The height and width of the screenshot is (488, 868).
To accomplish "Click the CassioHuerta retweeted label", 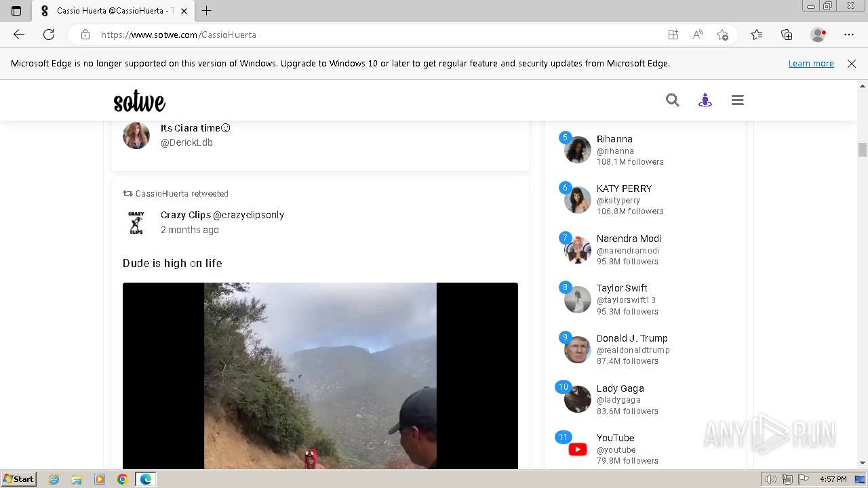I will 182,193.
